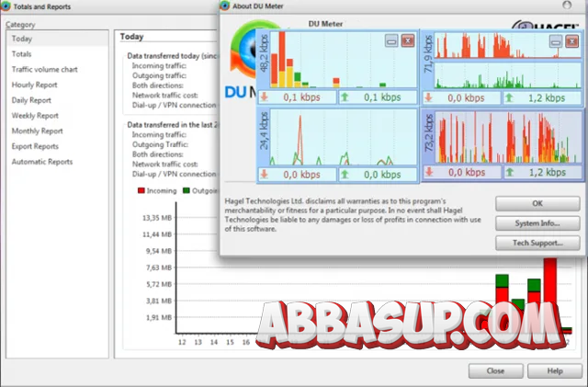Close the 71,9 kbps meter widget

click(571, 41)
